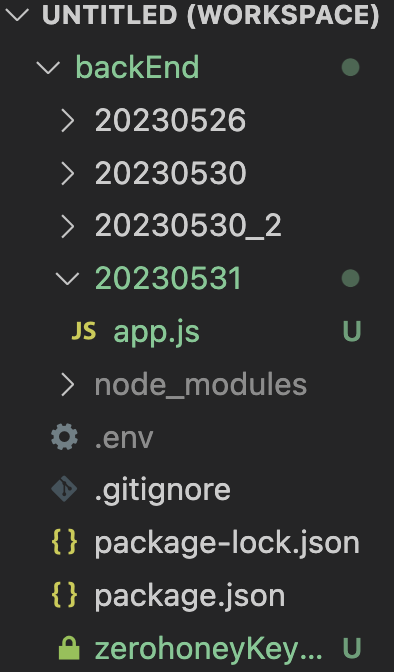
Task: Click the braces icon for package-lock.json
Action: click(64, 542)
